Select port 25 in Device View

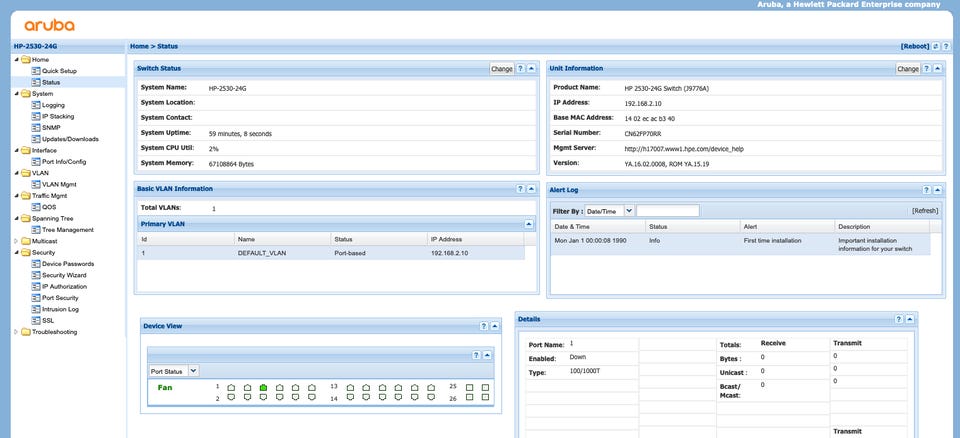(x=468, y=386)
